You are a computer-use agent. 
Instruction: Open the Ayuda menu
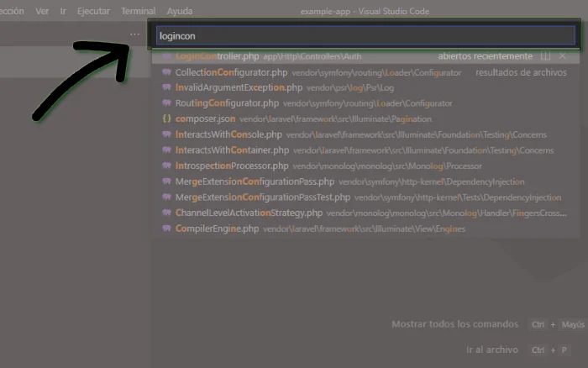click(180, 11)
